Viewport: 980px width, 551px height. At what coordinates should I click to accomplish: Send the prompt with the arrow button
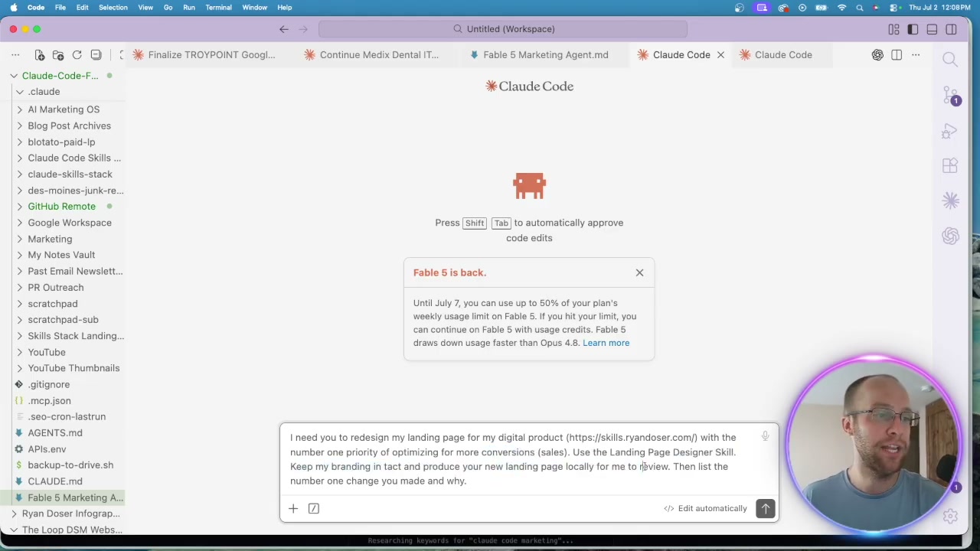(x=766, y=509)
